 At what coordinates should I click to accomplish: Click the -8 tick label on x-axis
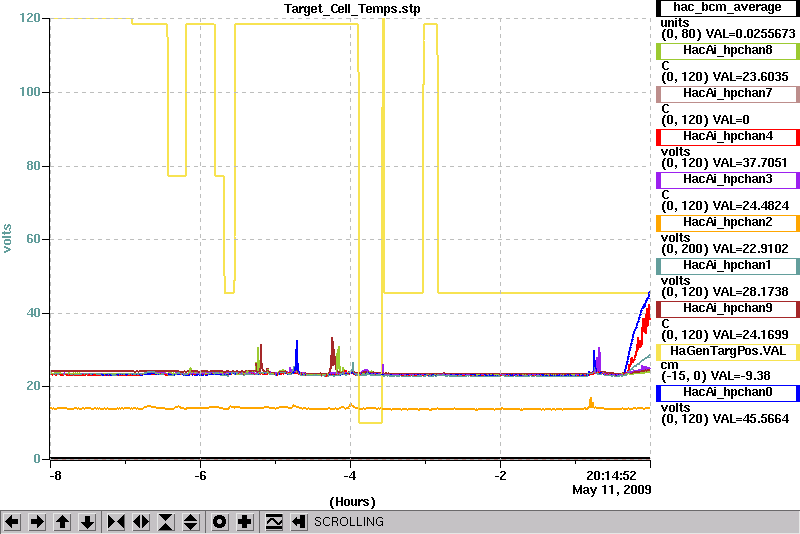tap(55, 476)
